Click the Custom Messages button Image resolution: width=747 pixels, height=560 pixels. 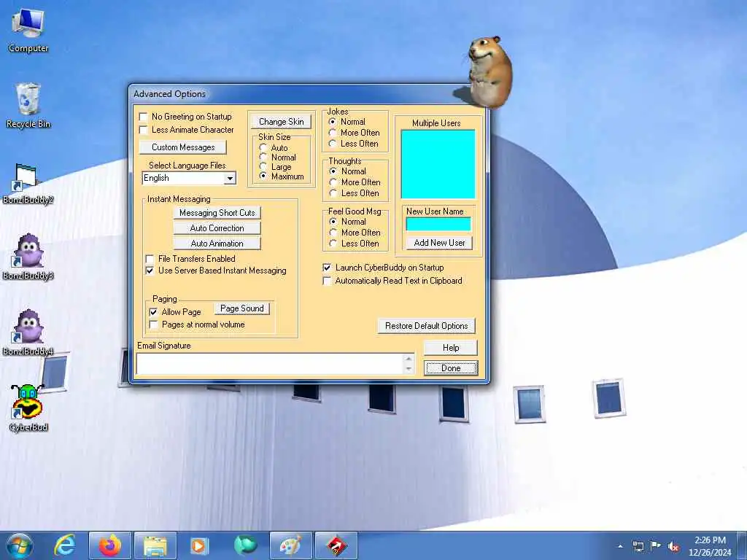pos(183,147)
